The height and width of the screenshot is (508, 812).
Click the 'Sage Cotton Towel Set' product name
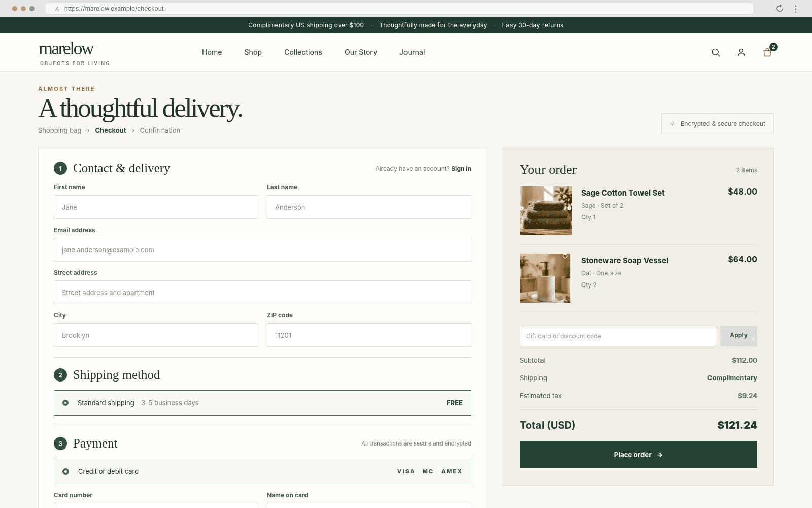click(x=623, y=193)
